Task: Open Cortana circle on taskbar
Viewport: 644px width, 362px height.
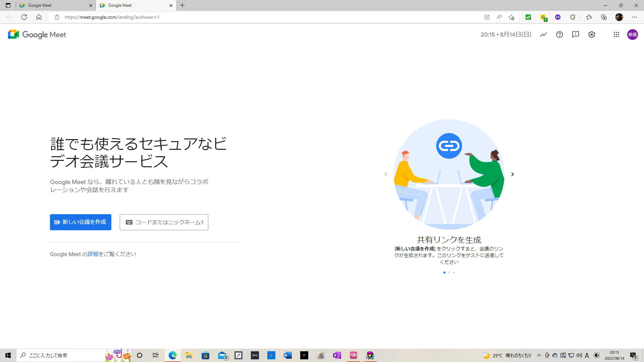Action: tap(140, 355)
